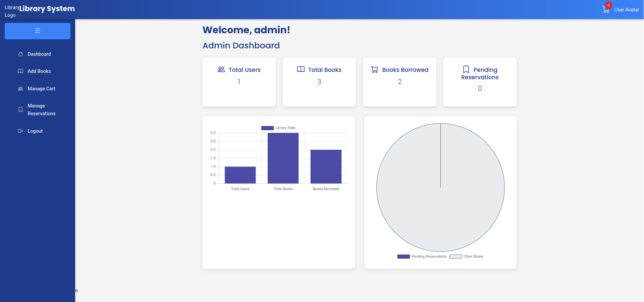This screenshot has height=302, width=644.
Task: Go to Manage Cart in sidebar
Action: [x=41, y=89]
